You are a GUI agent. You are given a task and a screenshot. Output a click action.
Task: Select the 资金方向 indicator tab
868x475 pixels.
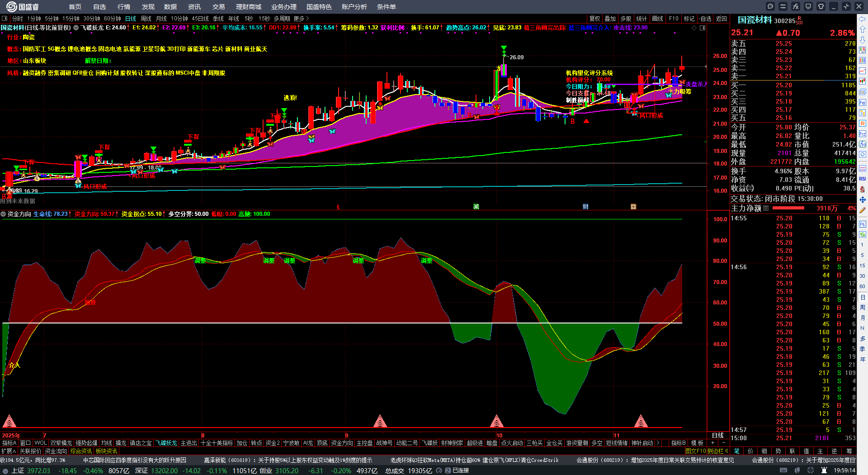tap(342, 443)
